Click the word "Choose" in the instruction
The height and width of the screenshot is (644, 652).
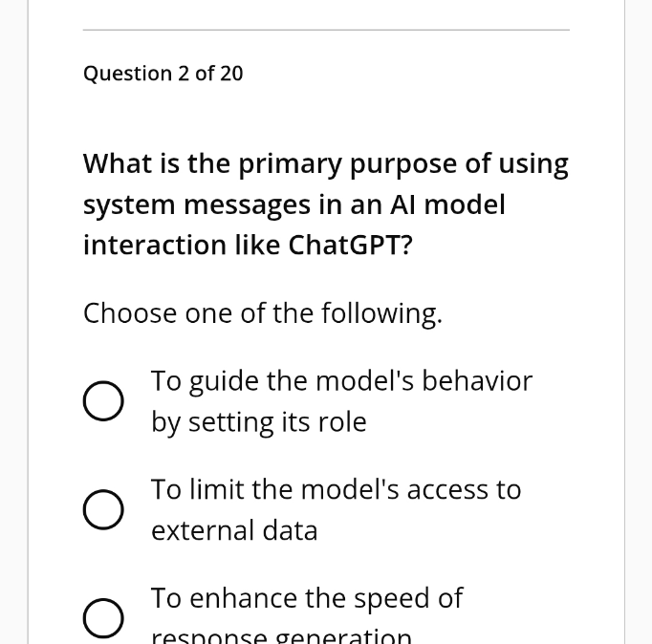130,312
